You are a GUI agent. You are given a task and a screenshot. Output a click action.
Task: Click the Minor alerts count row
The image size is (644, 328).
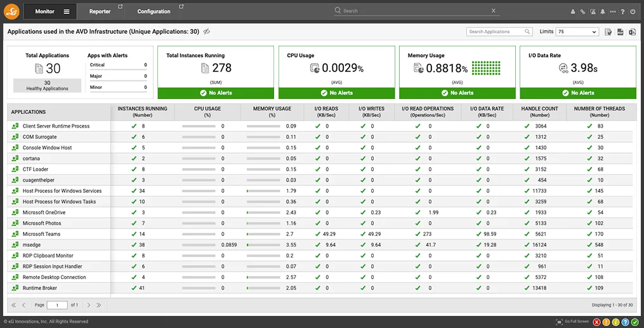[118, 88]
